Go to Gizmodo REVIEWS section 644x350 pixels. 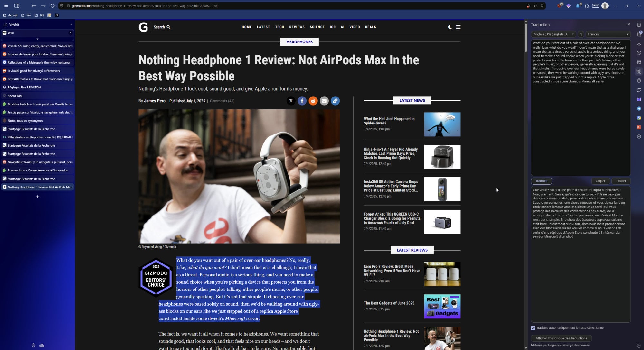click(x=297, y=27)
